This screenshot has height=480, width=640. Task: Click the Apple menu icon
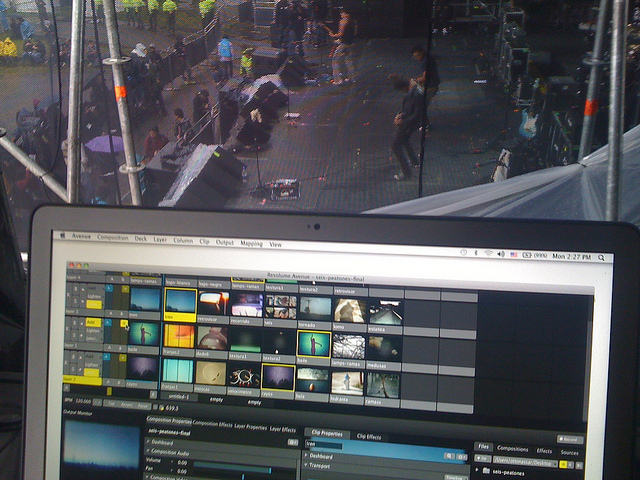pos(64,237)
